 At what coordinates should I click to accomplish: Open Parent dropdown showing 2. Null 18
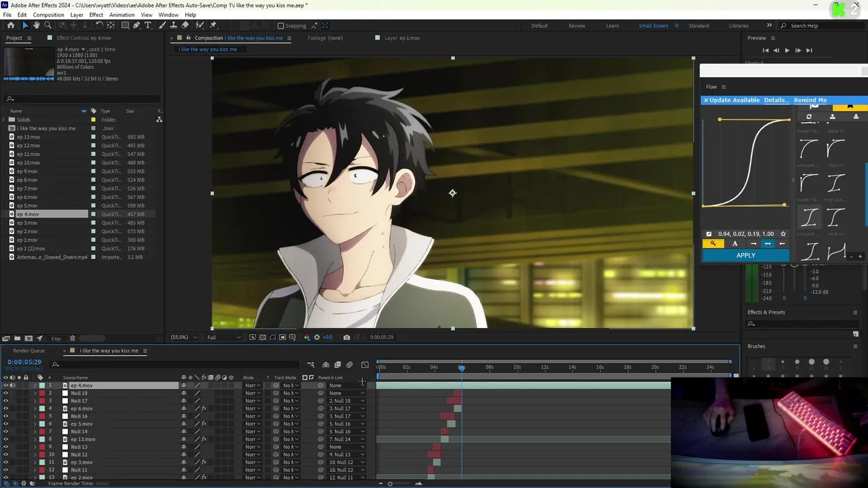(x=347, y=401)
